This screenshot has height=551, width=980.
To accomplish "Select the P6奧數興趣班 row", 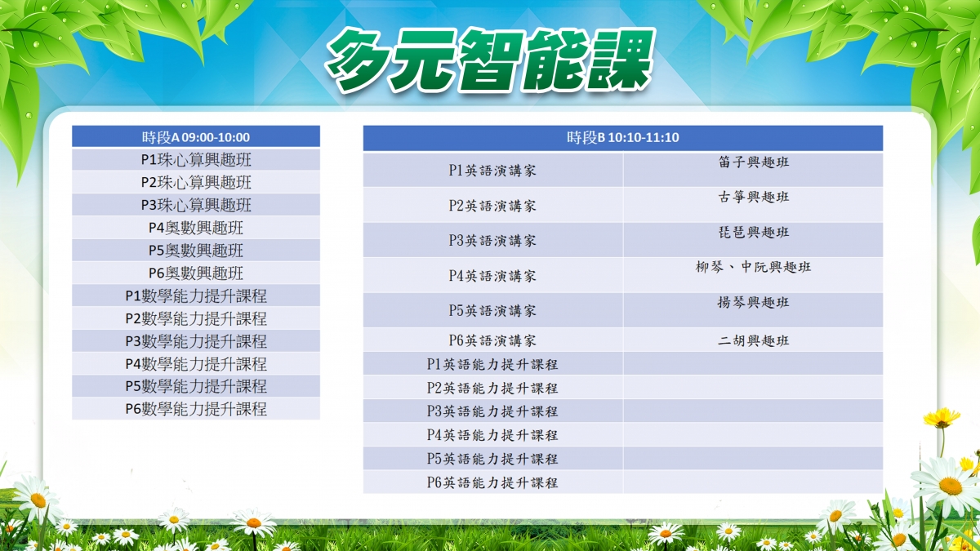I will click(196, 273).
